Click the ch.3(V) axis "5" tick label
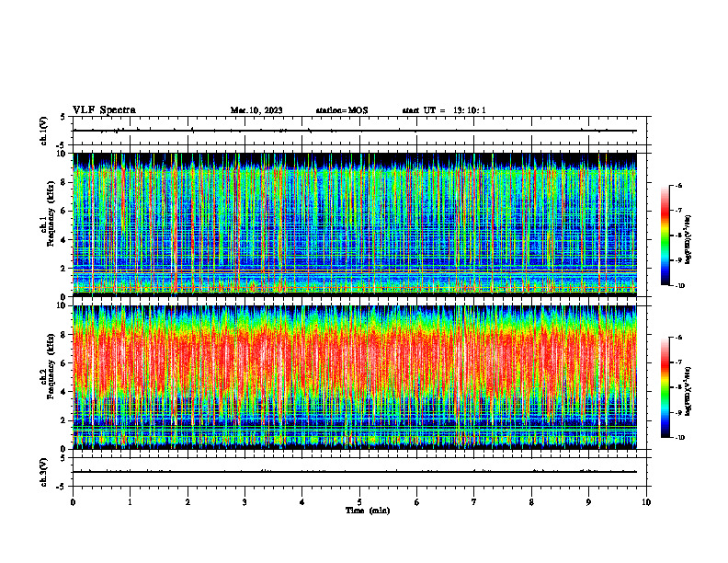 (x=63, y=458)
